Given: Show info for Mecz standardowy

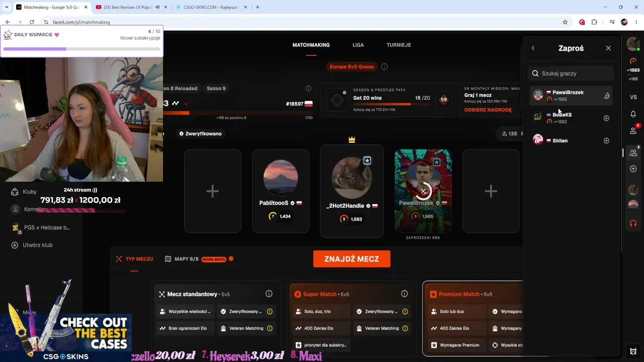Looking at the screenshot, I should (x=269, y=294).
